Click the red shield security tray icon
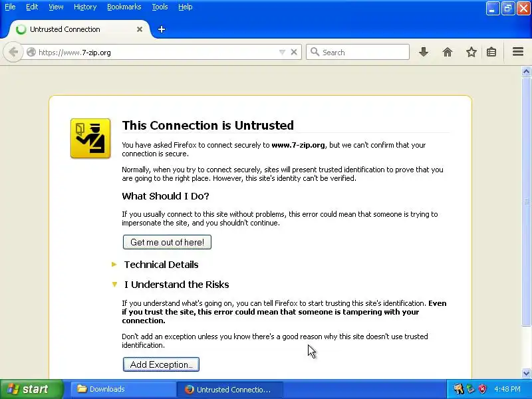532x399 pixels. point(482,389)
